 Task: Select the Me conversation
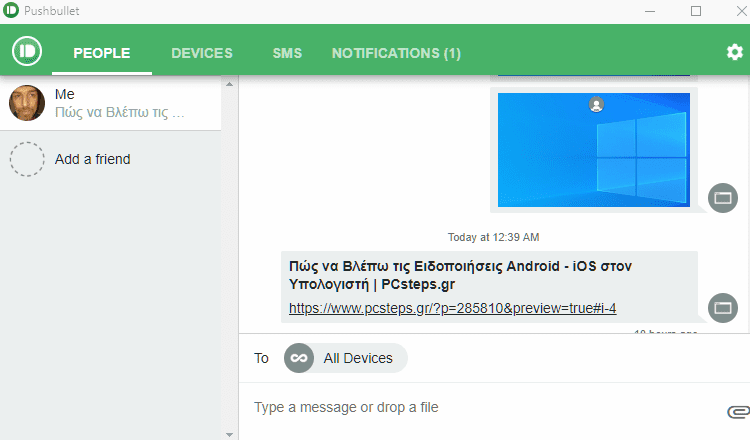pos(110,103)
